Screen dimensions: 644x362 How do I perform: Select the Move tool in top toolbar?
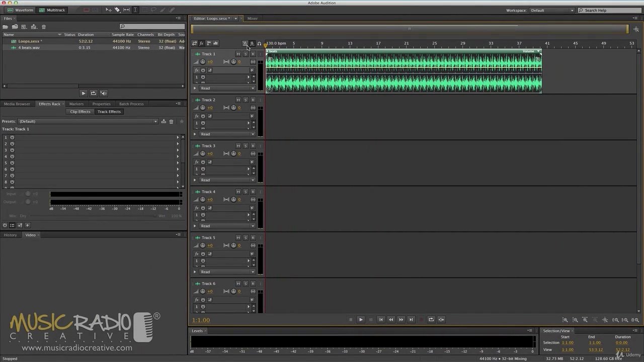point(108,10)
